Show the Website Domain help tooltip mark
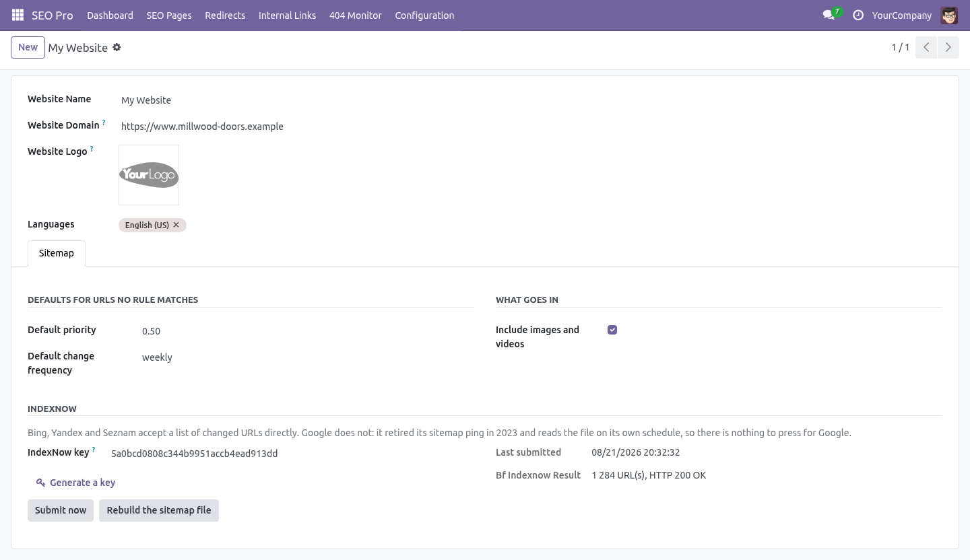 click(104, 123)
